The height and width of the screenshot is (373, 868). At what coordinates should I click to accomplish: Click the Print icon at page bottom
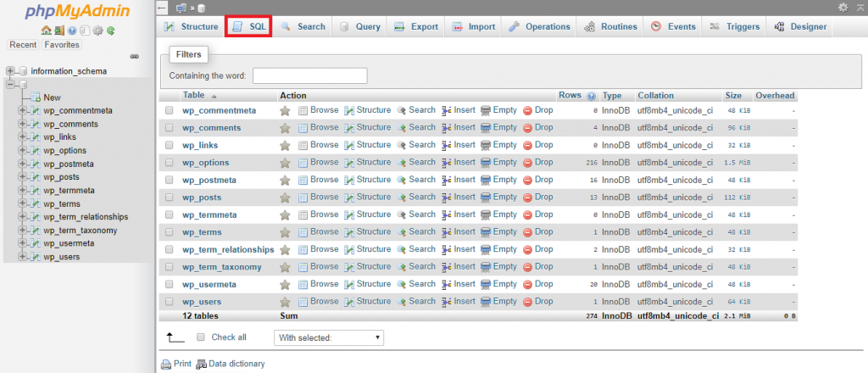[166, 364]
